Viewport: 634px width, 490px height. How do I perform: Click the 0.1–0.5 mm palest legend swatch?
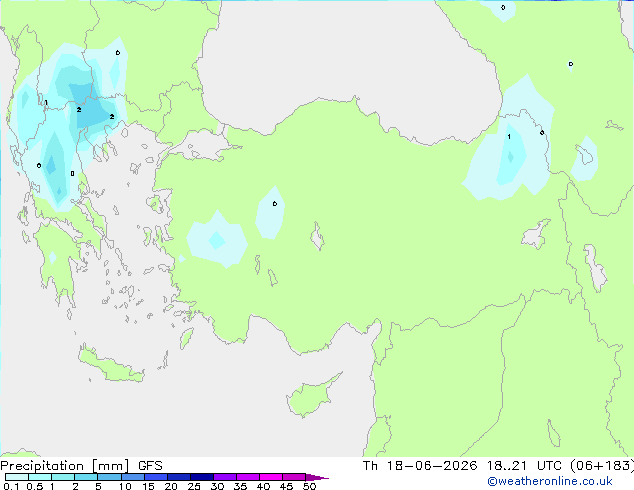click(x=17, y=477)
